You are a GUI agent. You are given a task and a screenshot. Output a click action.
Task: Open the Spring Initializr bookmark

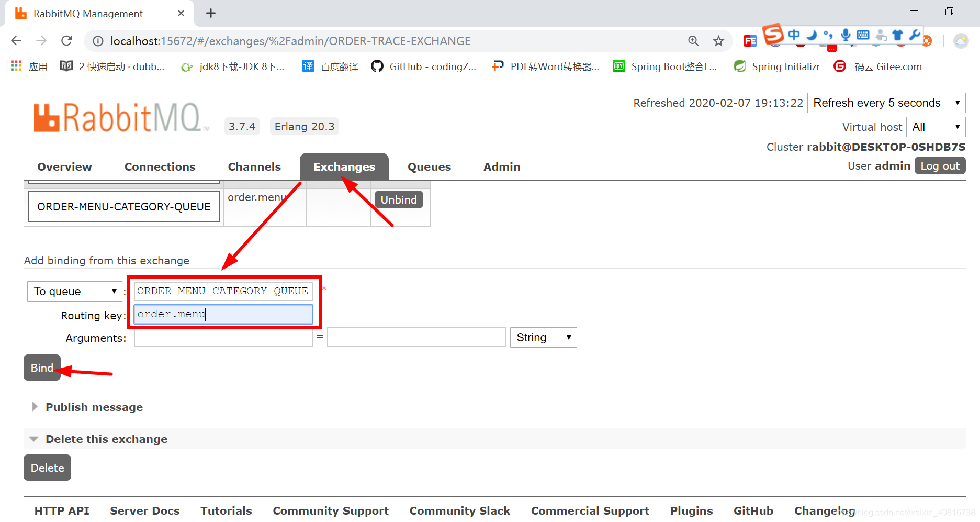pyautogui.click(x=777, y=66)
